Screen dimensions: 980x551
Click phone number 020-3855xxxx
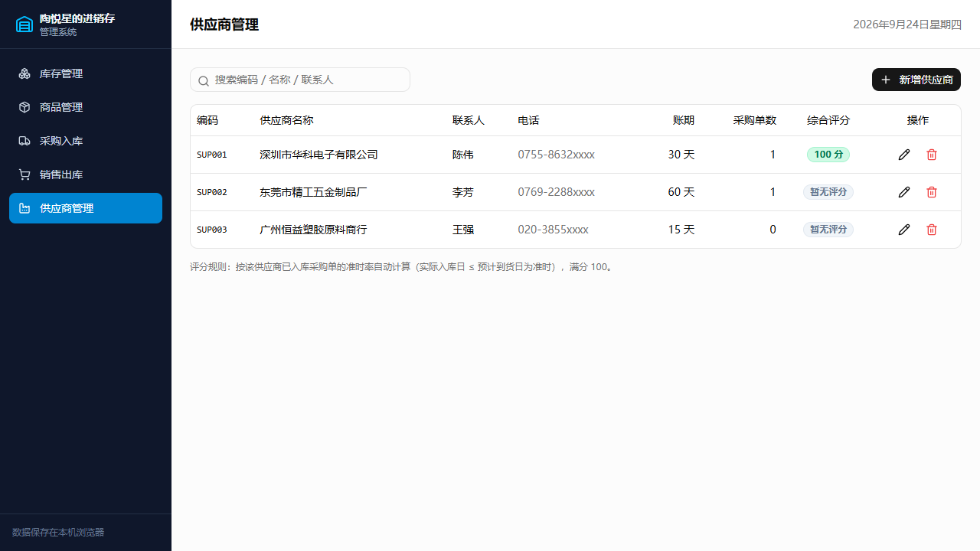click(554, 230)
